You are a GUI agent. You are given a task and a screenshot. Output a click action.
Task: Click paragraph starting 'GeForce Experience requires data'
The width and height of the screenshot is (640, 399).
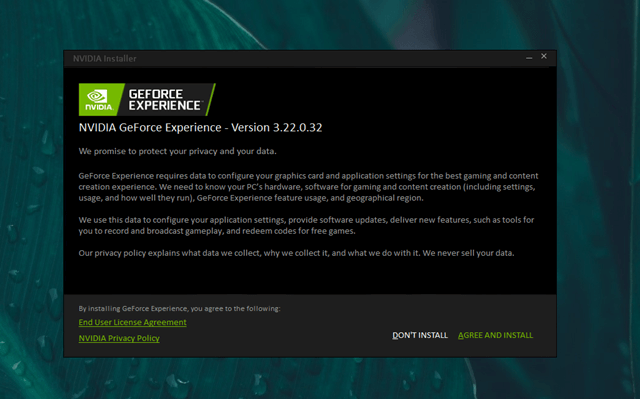[308, 187]
